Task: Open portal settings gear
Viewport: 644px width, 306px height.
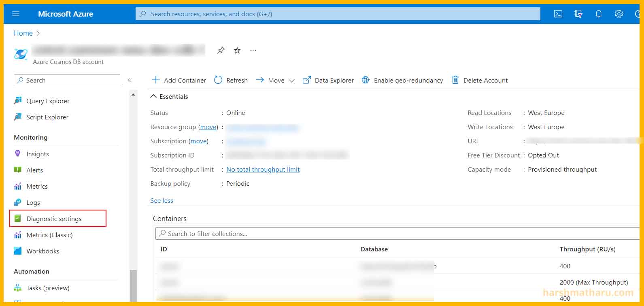Action: pyautogui.click(x=619, y=14)
